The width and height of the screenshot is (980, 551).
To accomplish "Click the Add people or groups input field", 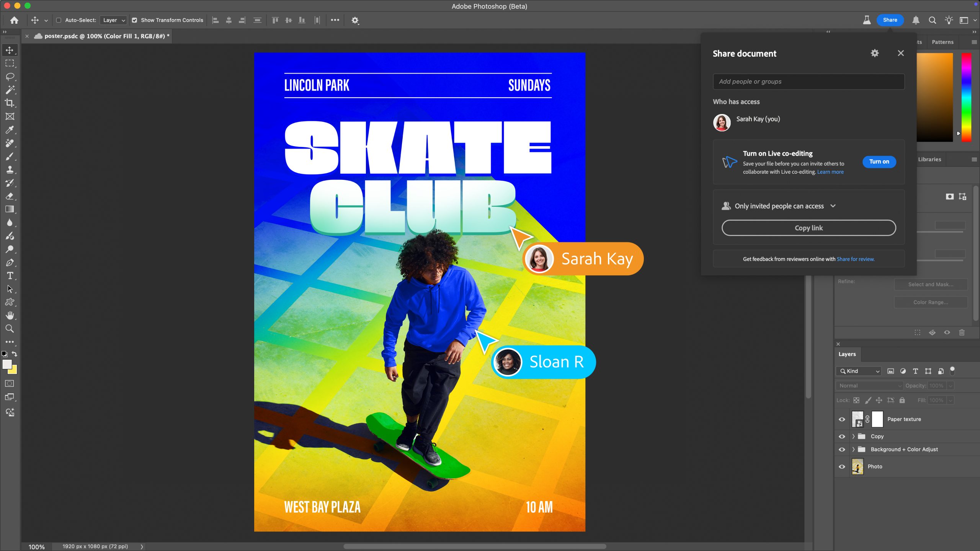I will [809, 81].
